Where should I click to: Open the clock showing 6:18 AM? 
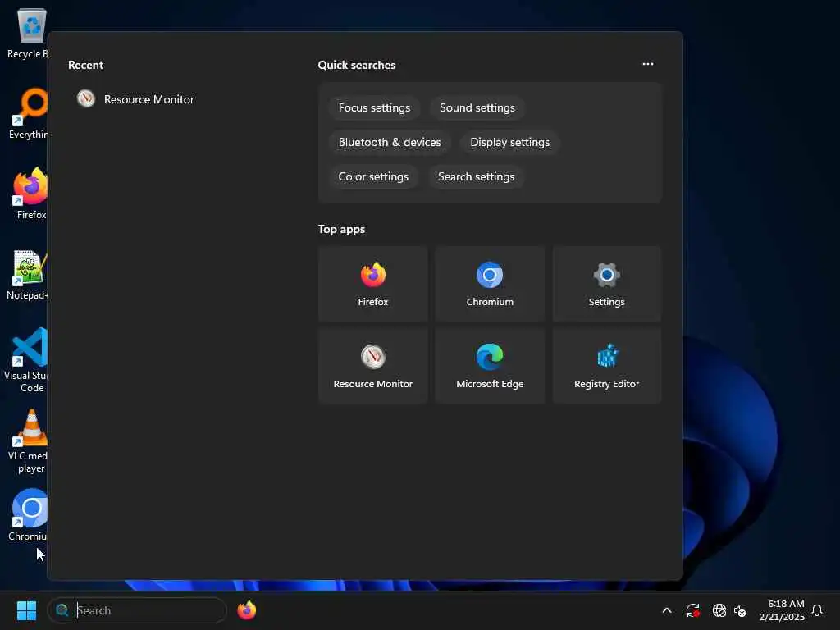[781, 610]
